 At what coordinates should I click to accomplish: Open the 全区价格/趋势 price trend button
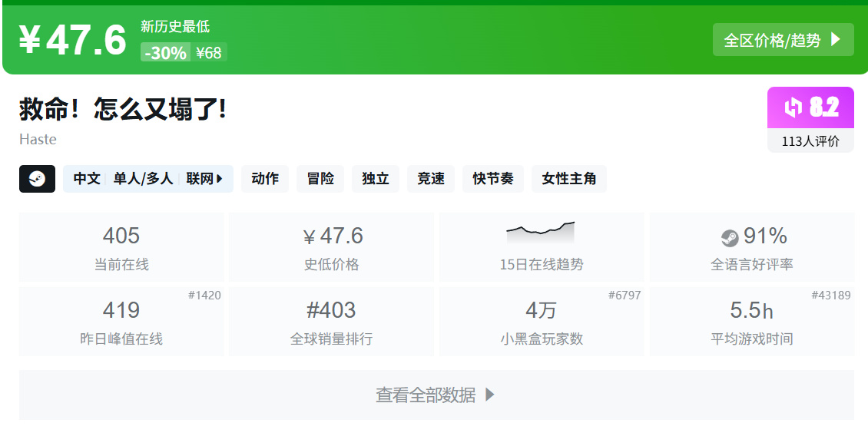[x=783, y=40]
